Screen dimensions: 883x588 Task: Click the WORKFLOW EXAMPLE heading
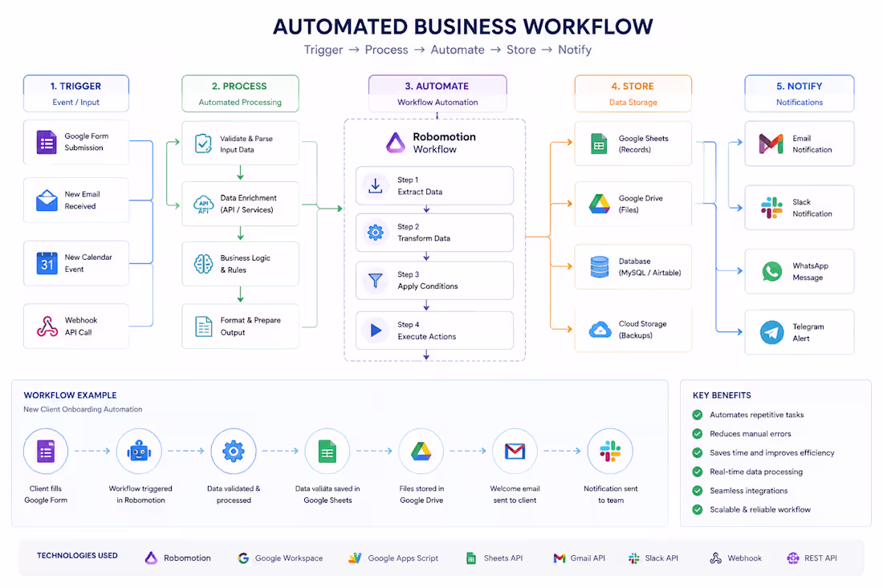71,395
